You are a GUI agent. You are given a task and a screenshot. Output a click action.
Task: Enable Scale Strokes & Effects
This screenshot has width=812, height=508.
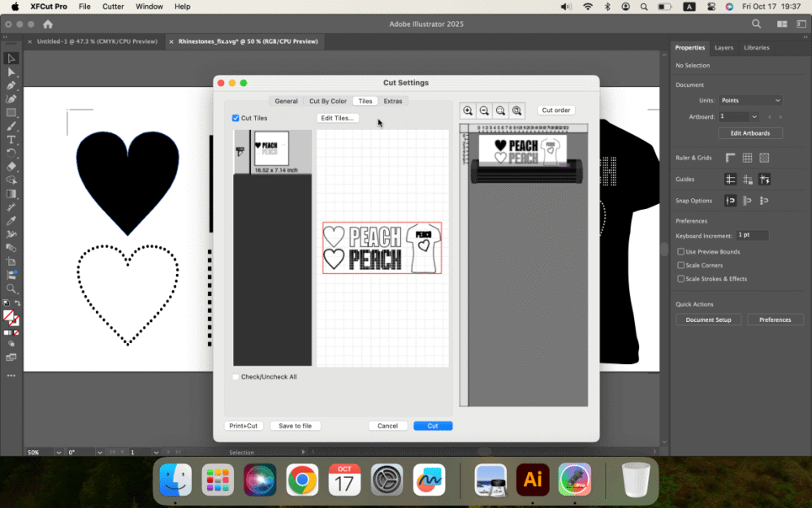[680, 279]
